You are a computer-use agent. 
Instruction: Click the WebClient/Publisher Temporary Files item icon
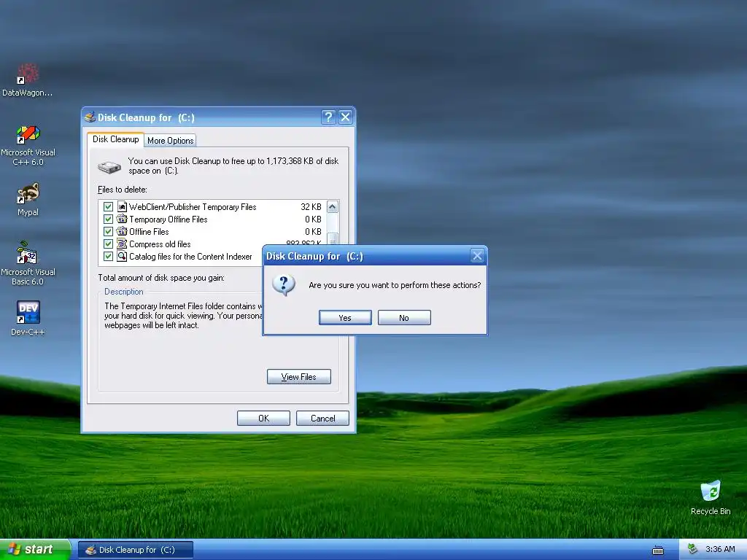coord(122,206)
